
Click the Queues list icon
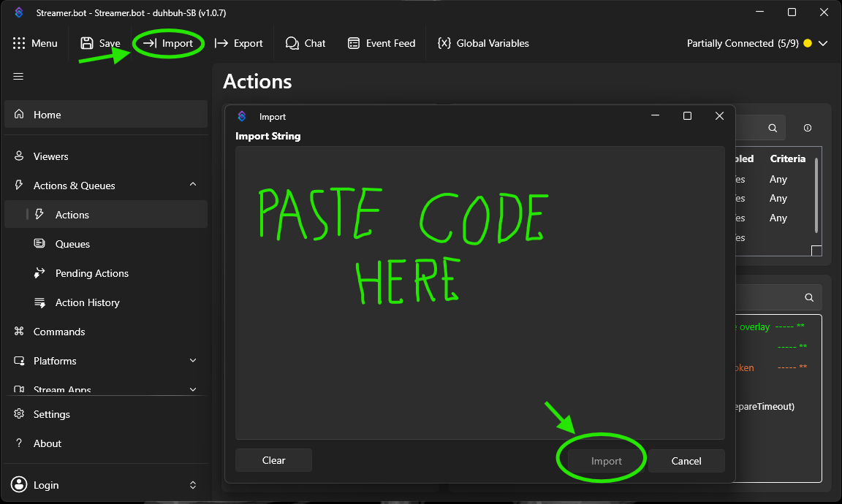[39, 243]
